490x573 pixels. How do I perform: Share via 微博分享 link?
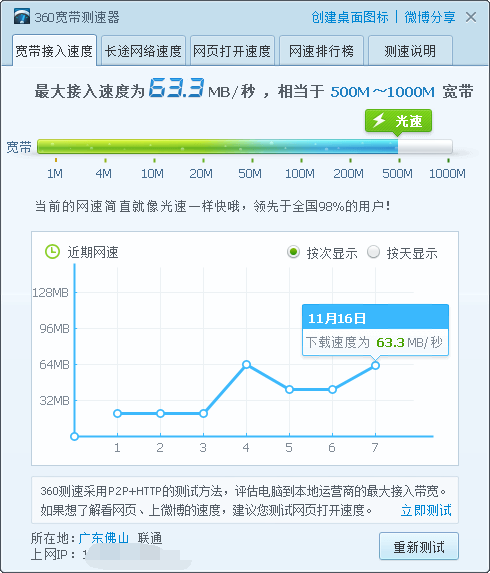pyautogui.click(x=430, y=17)
